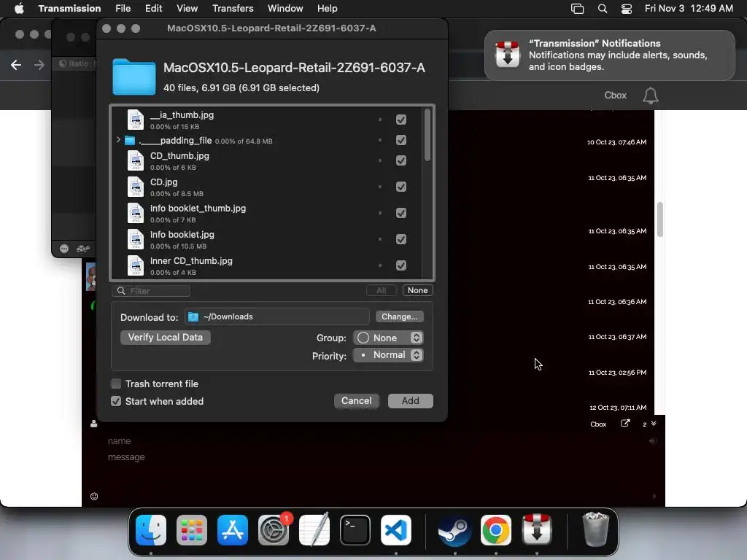Open the Edit menu
This screenshot has height=560, width=747.
pos(153,8)
